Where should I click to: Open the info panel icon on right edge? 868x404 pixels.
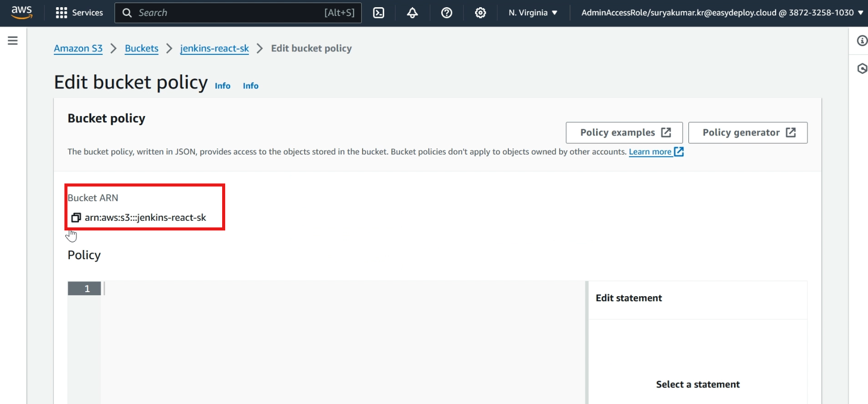(862, 41)
